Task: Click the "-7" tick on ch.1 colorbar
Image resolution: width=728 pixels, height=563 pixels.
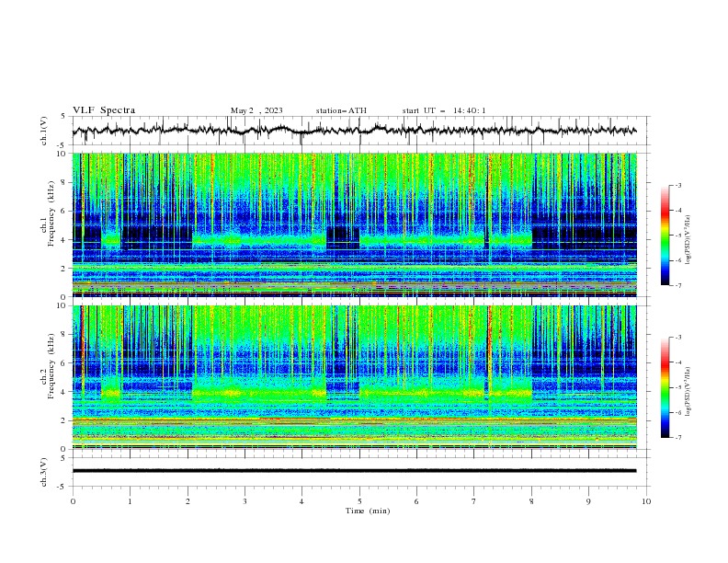Action: coord(677,285)
